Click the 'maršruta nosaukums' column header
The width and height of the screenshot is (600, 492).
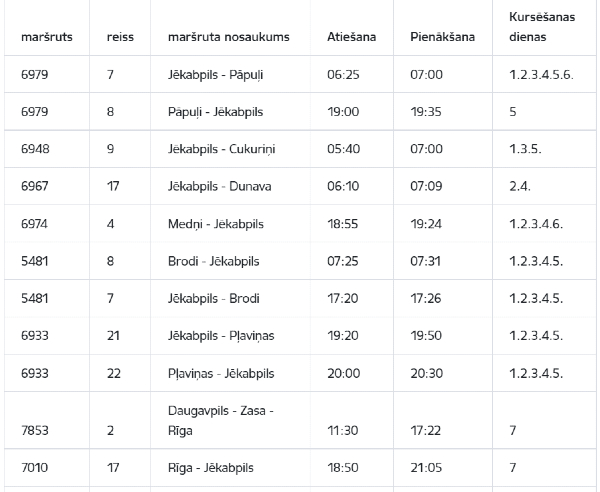pyautogui.click(x=228, y=37)
